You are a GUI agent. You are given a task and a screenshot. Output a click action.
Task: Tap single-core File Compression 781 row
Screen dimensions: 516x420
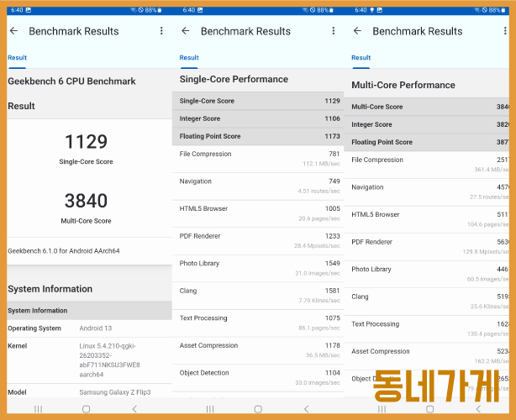258,159
